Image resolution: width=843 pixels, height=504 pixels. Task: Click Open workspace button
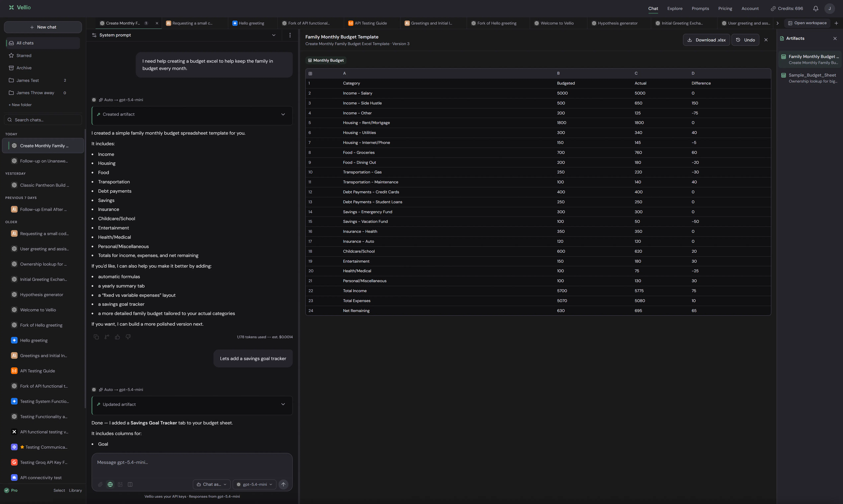pyautogui.click(x=807, y=23)
